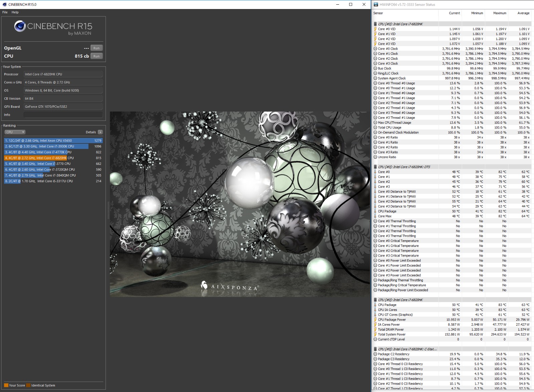534x392 pixels.
Task: Click lightning icon for IA Cores Power
Action: coord(375,325)
